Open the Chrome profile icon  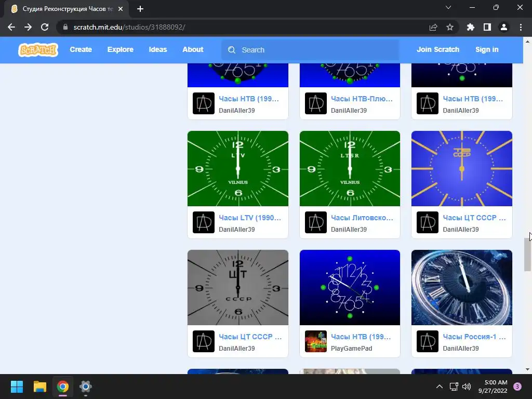tap(504, 27)
